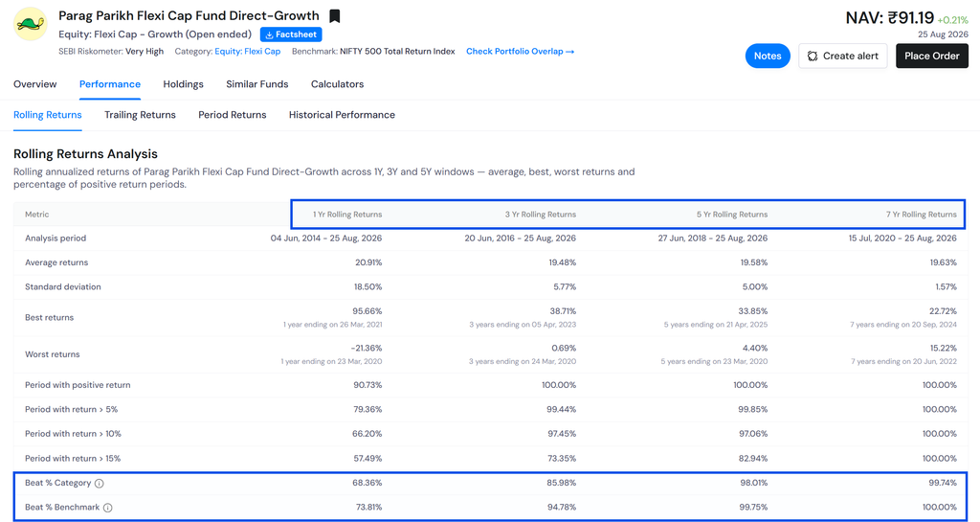Open Check Portfolio Overlap link
This screenshot has width=980, height=522.
click(x=520, y=52)
